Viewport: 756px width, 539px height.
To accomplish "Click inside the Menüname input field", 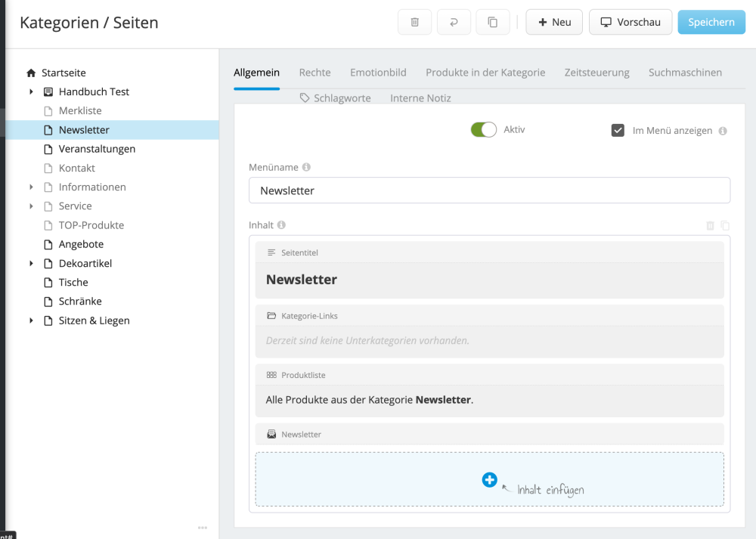I will pyautogui.click(x=489, y=190).
